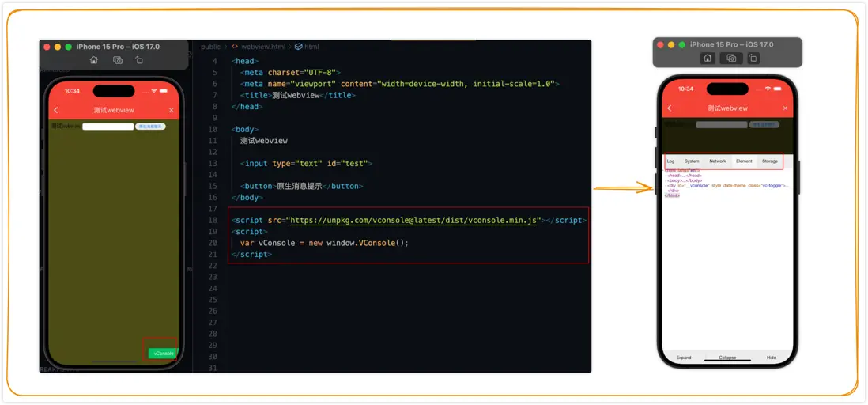Tap back chevron in right phone header

tap(670, 108)
